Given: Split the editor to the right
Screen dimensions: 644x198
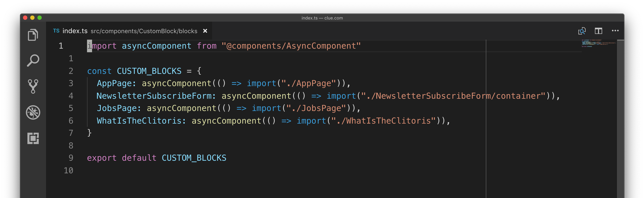Looking at the screenshot, I should tap(598, 31).
